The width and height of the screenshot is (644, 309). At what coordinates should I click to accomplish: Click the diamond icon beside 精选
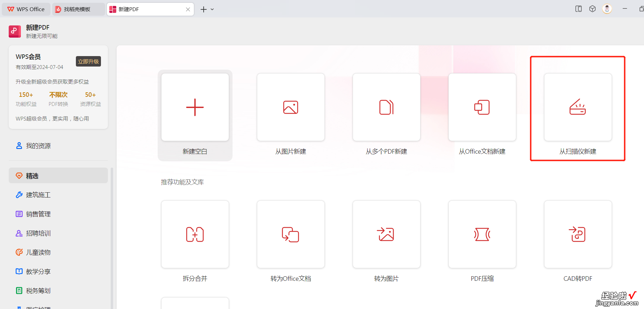(19, 176)
